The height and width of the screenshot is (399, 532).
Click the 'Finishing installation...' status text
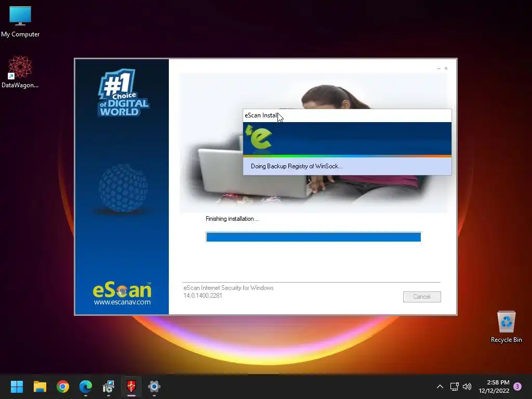[232, 219]
